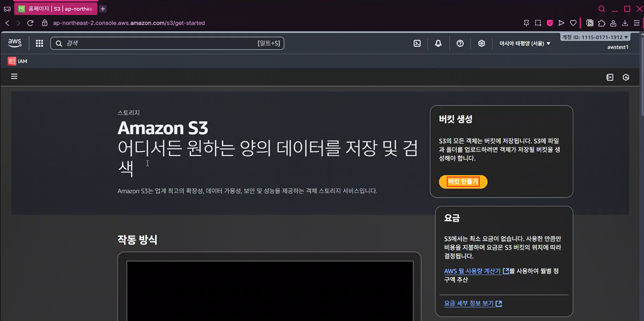Image resolution: width=644 pixels, height=321 pixels.
Task: Open the AWS services grid menu
Action: click(x=39, y=43)
